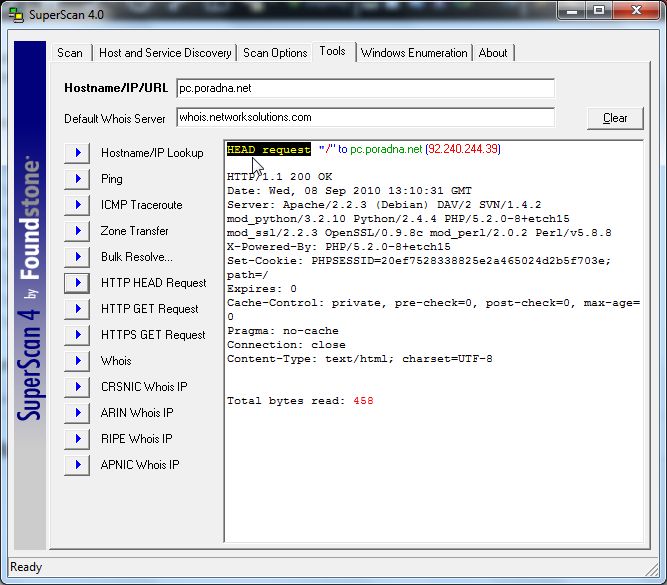This screenshot has height=585, width=667.
Task: Send the HTTP HEAD Request arrow button
Action: point(77,283)
